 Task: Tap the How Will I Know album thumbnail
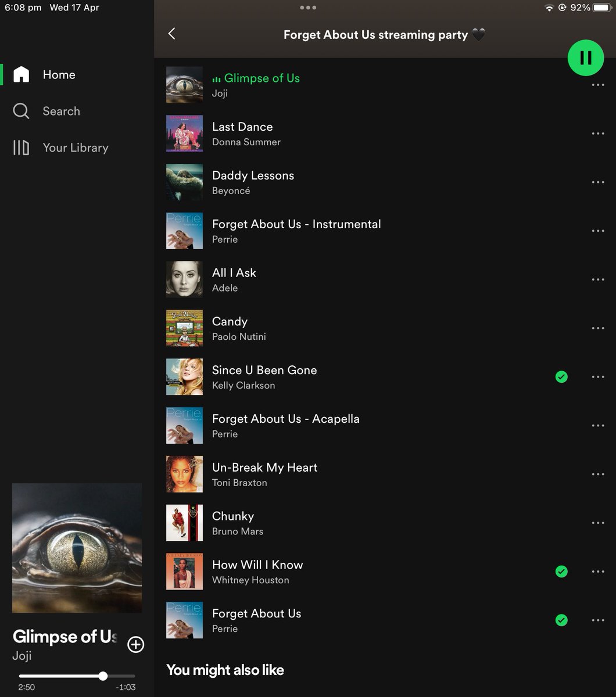(184, 572)
